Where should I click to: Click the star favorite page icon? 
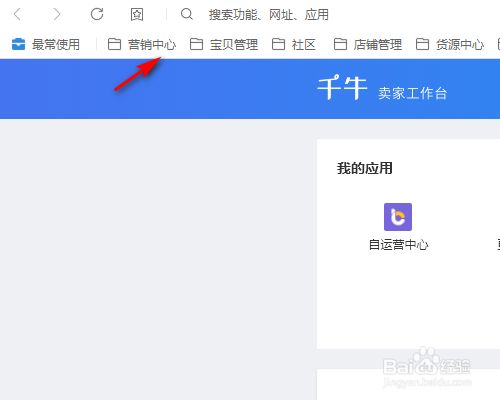137,14
